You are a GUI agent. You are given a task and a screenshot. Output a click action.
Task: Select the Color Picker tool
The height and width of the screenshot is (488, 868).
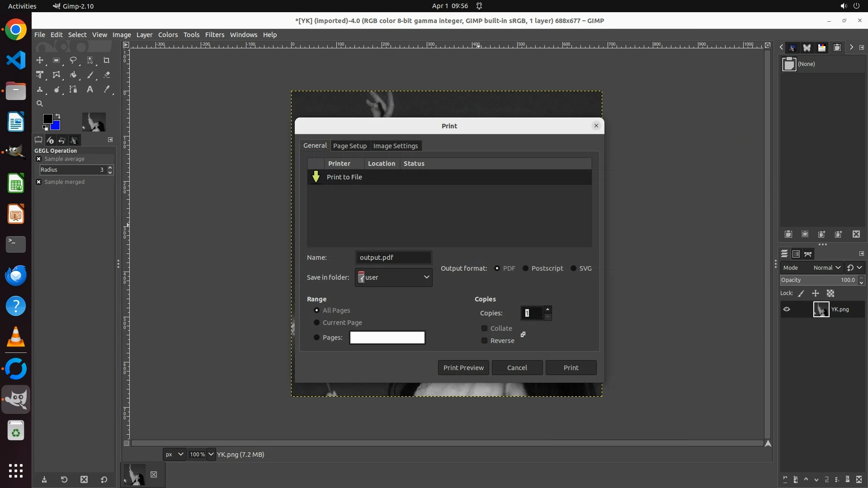(x=107, y=89)
